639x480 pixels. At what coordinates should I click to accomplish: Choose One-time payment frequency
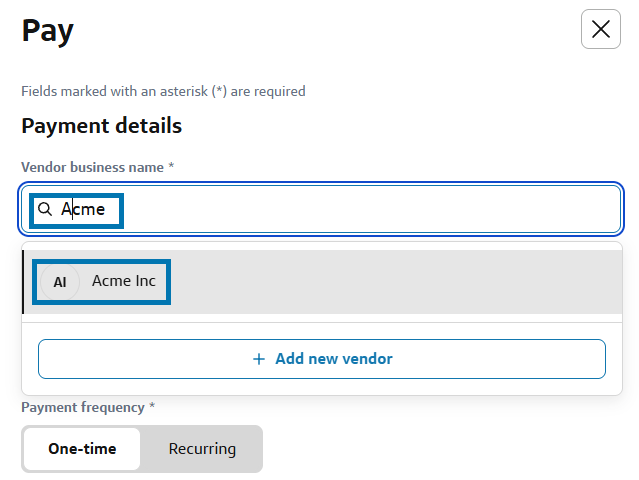[82, 449]
